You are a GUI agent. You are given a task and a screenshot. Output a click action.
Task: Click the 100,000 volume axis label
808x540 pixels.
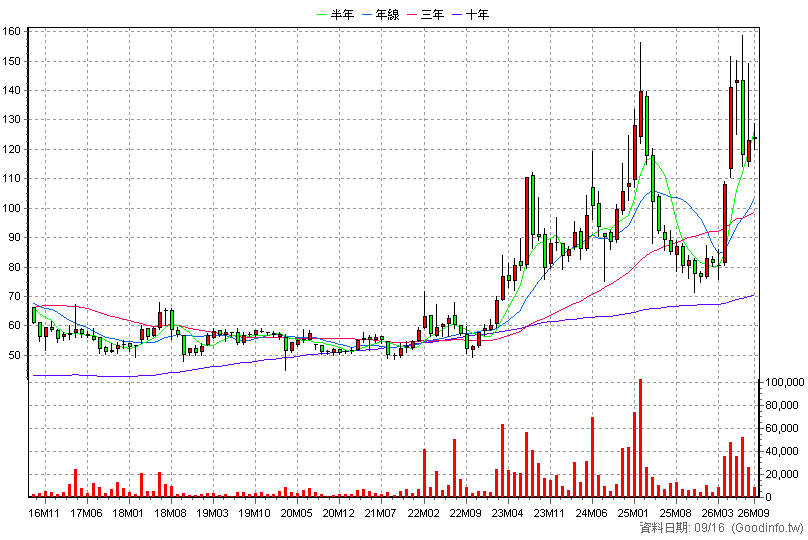tap(785, 382)
